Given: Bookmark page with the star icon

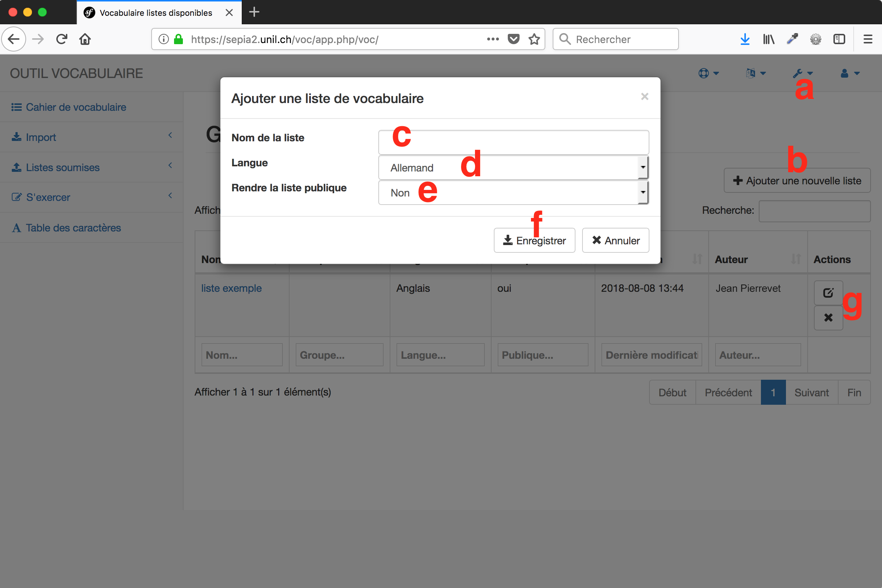Looking at the screenshot, I should [534, 39].
